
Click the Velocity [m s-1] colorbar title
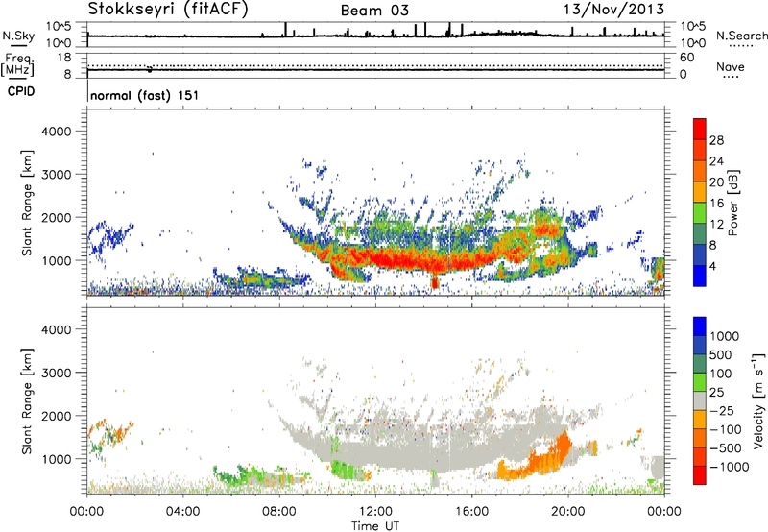758,400
